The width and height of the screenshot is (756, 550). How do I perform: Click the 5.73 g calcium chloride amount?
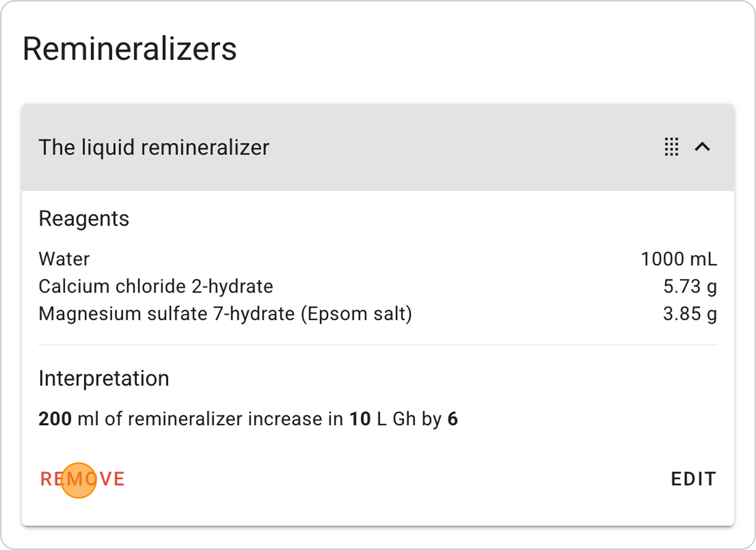tap(690, 286)
